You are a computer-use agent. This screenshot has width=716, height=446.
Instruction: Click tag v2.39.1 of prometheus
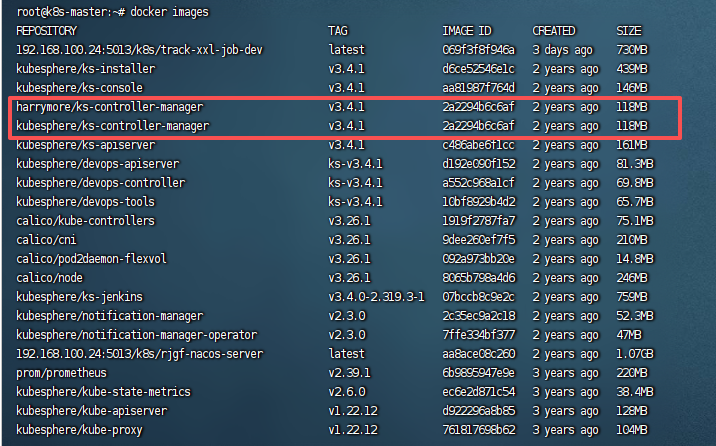[x=349, y=373]
